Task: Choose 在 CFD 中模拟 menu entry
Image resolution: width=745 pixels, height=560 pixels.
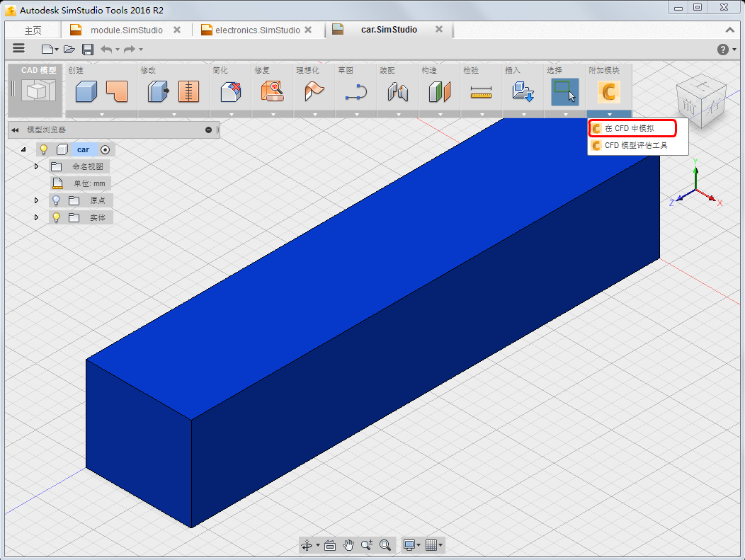Action: click(x=632, y=128)
